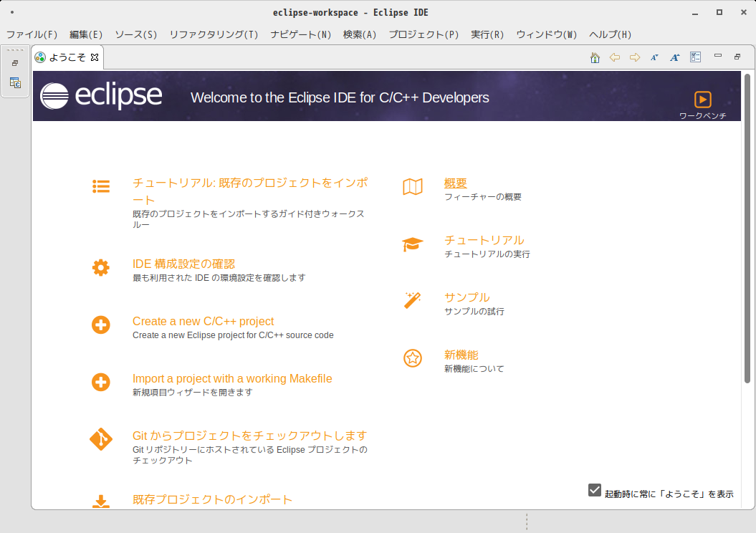Image resolution: width=756 pixels, height=533 pixels.
Task: Toggle 起動時に常に「ようこそ」を表示 checkbox
Action: click(x=595, y=490)
